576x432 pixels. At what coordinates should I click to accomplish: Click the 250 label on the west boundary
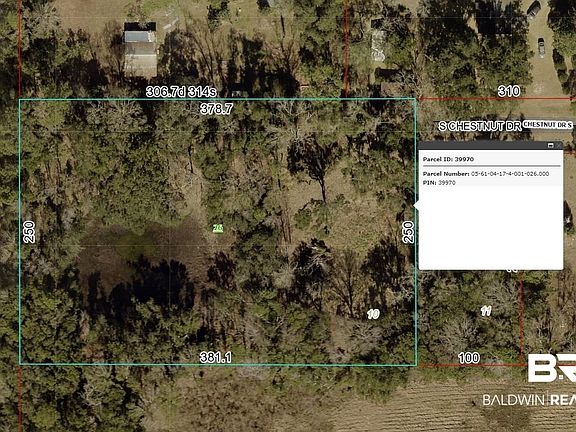(29, 232)
